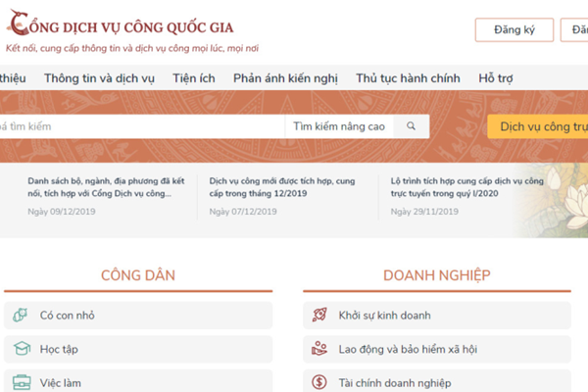The image size is (588, 392).
Task: Click the date Ngày 09/12/2019
Action: coord(62,212)
